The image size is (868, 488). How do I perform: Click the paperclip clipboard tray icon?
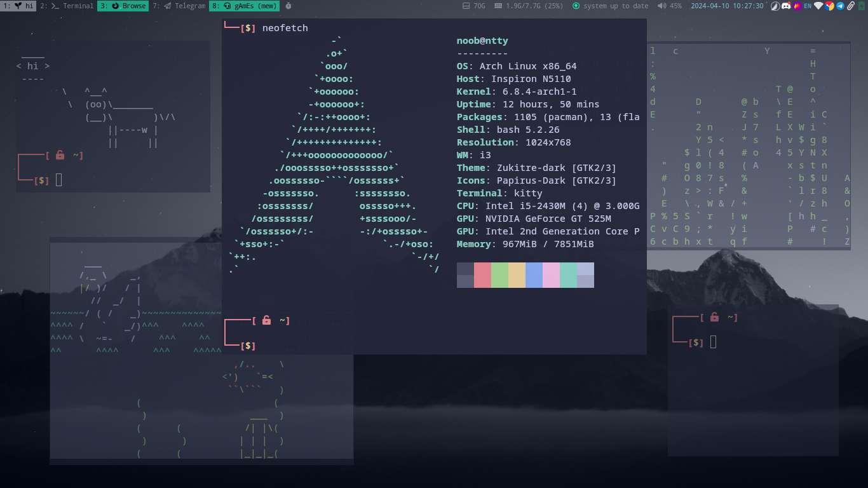click(x=851, y=6)
